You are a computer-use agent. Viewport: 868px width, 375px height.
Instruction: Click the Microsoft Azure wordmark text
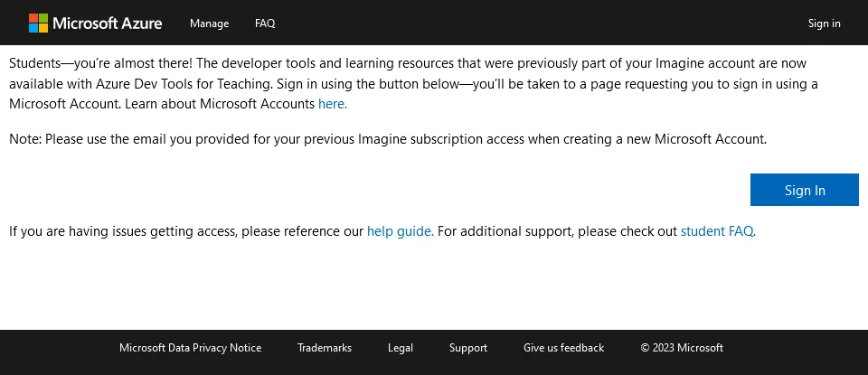[108, 23]
